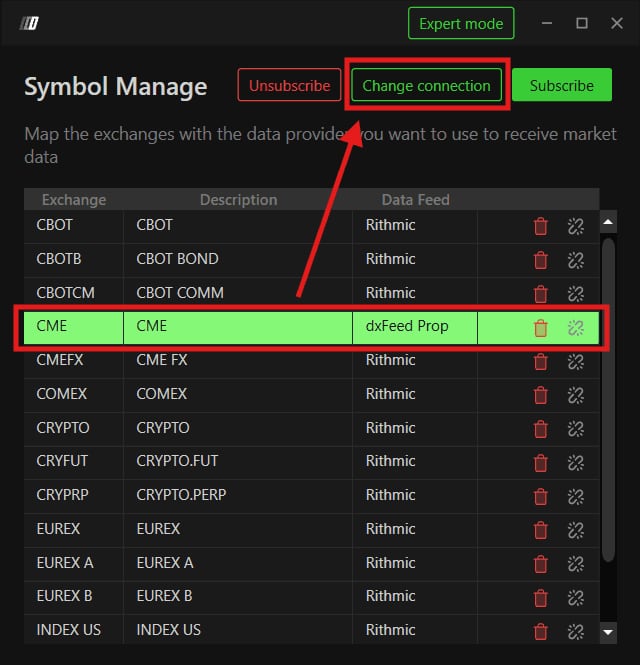Minimize the Symbol Manage window

coord(547,23)
